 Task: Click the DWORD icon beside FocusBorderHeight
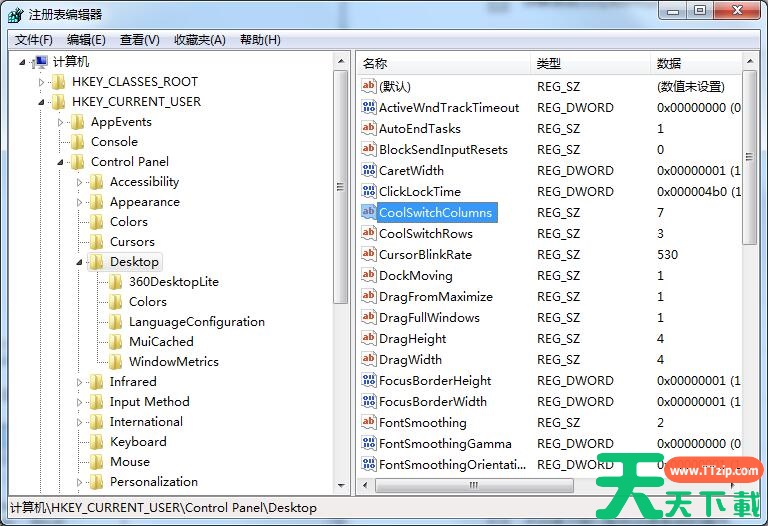[369, 380]
